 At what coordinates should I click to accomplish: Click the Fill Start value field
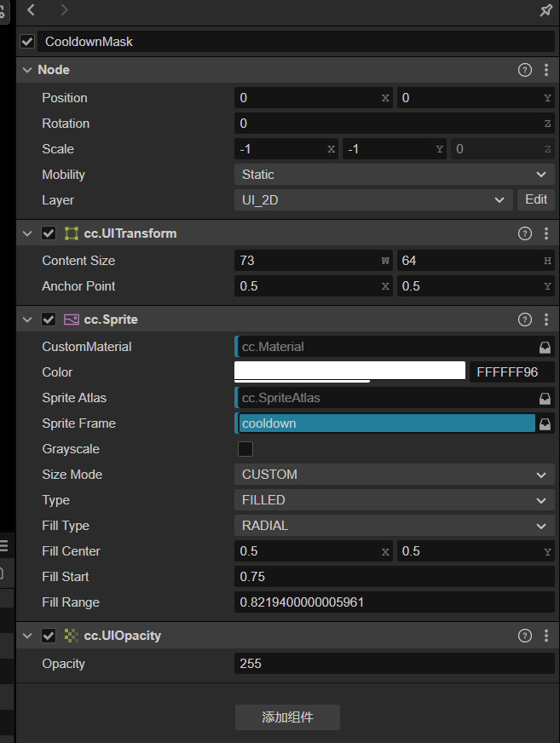394,577
